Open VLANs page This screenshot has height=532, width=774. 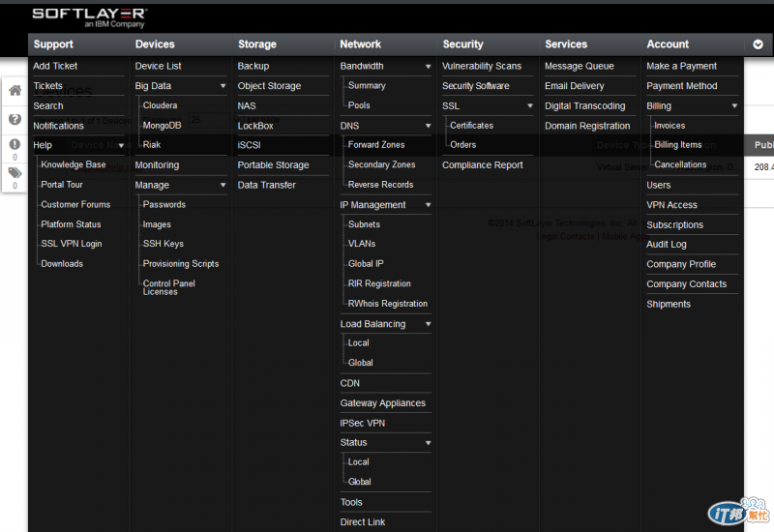pos(361,244)
